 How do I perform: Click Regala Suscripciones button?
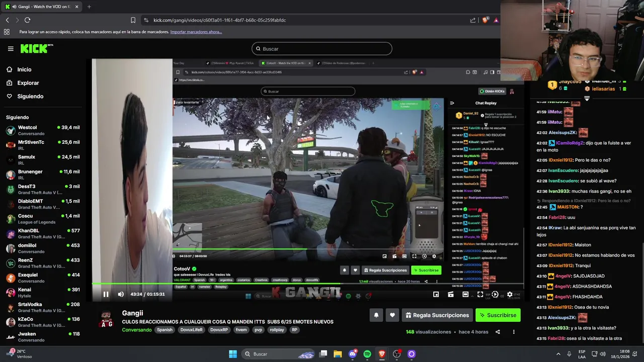click(437, 315)
